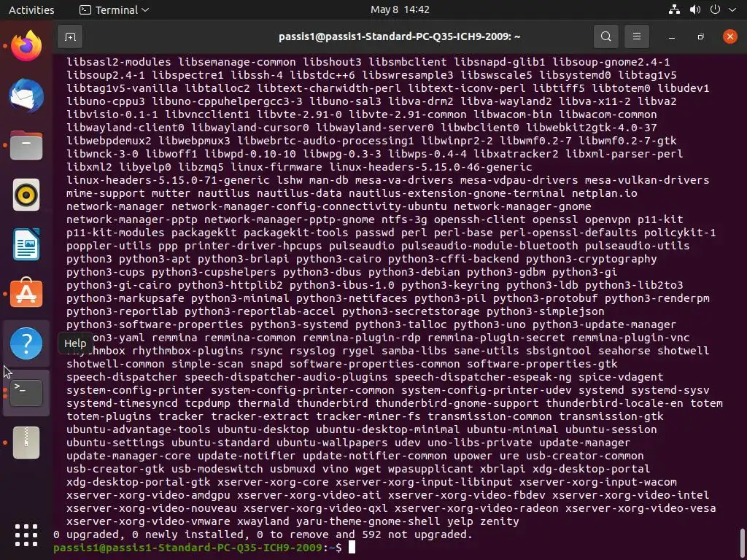Open the Help dock icon

26,343
